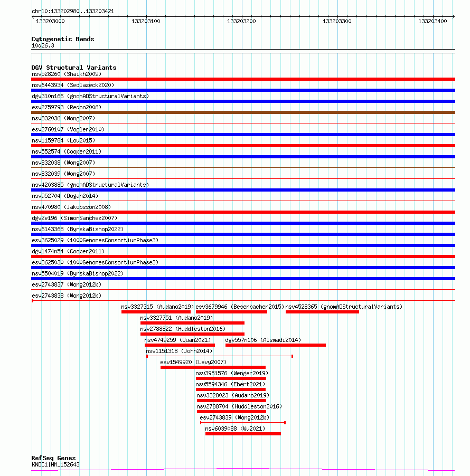Click red bar beneath esv1549920 (Levy2007)
This screenshot has width=470, height=476.
click(213, 367)
